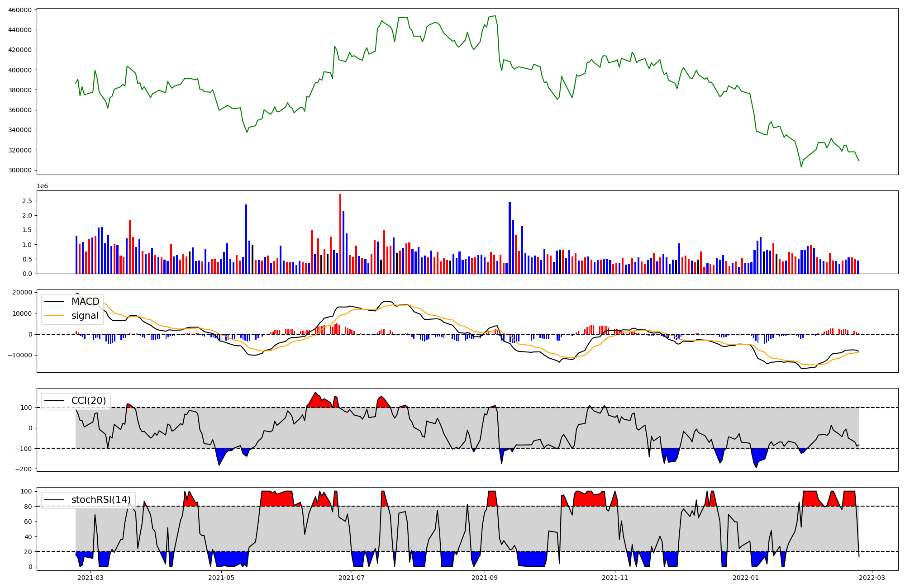Click the 0.0 volume axis tick
The width and height of the screenshot is (905, 588).
point(27,274)
